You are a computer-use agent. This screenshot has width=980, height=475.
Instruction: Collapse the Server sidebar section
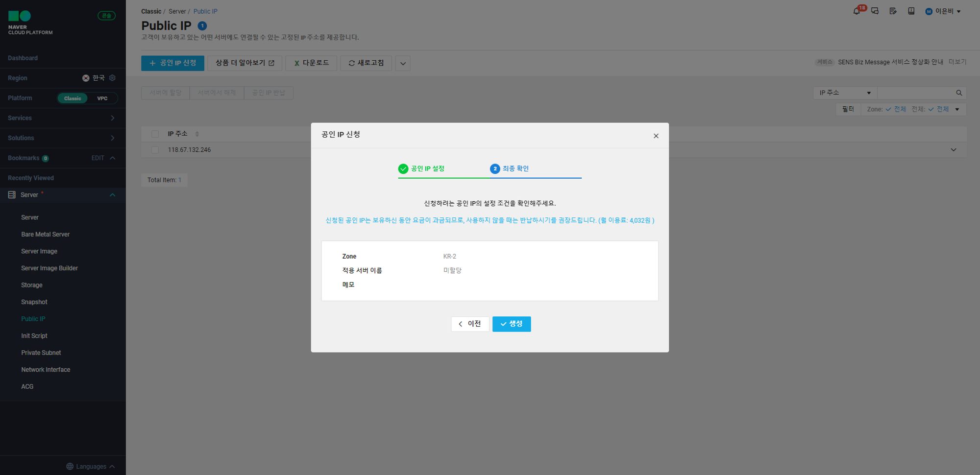click(x=113, y=195)
